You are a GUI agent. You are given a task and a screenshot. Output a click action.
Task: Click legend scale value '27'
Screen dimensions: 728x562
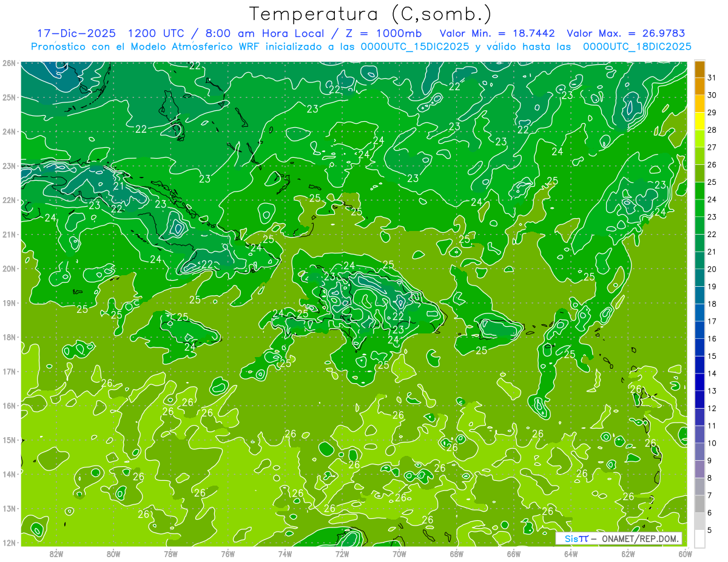[712, 147]
